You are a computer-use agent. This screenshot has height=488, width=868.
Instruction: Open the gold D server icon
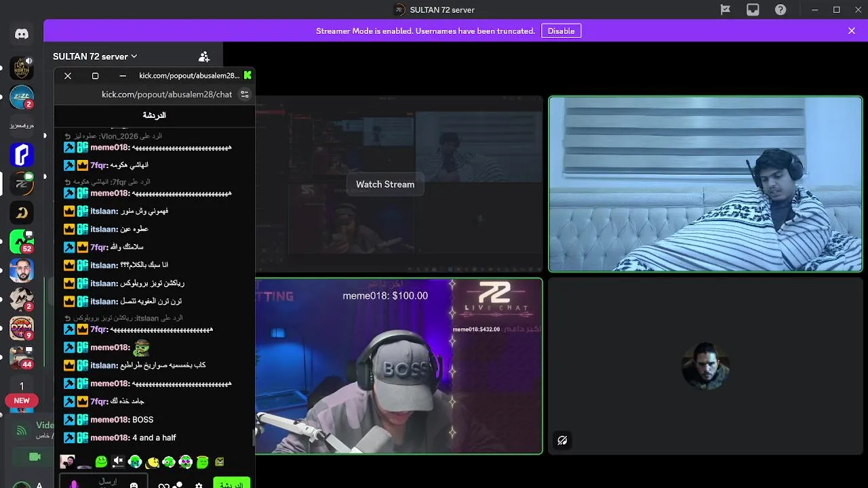22,213
